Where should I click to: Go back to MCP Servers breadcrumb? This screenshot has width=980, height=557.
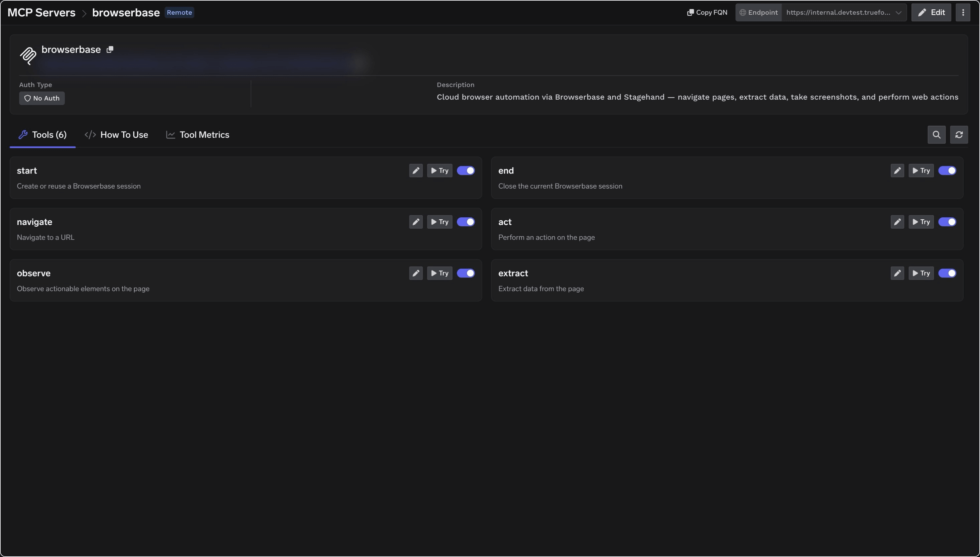tap(41, 12)
